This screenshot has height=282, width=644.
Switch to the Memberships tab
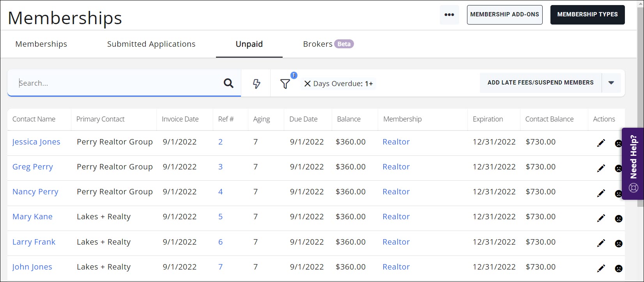(x=41, y=44)
